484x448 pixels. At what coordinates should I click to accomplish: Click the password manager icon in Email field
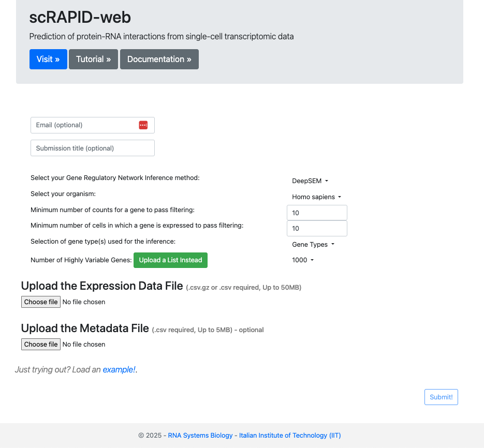(143, 125)
